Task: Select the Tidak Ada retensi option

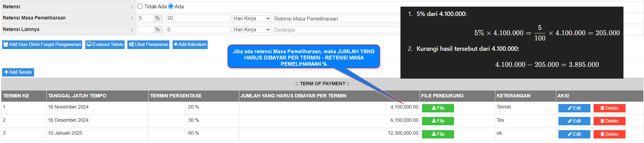Action: pos(140,7)
